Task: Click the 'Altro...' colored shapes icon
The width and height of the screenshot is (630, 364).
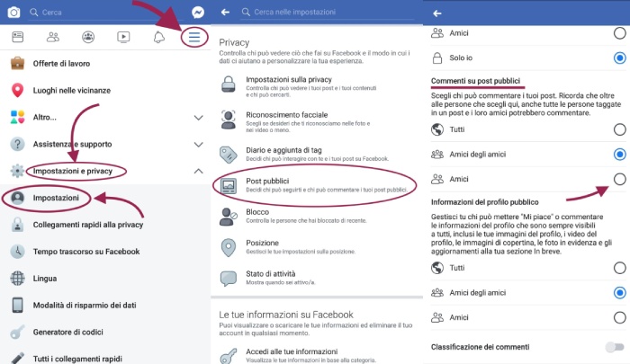Action: click(x=17, y=117)
